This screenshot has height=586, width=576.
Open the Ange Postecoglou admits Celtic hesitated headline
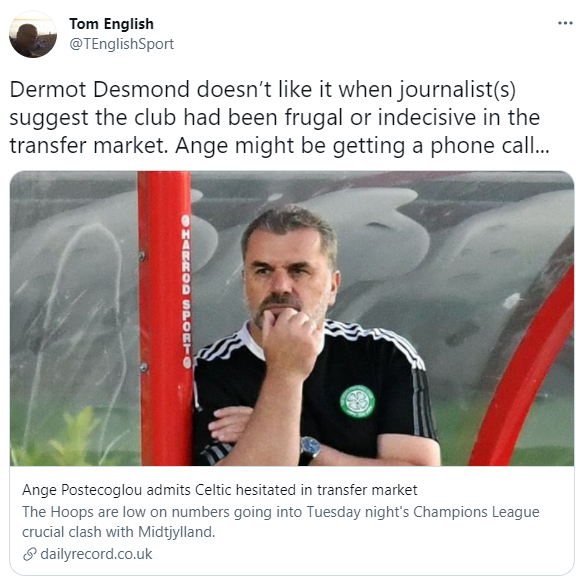pyautogui.click(x=219, y=490)
